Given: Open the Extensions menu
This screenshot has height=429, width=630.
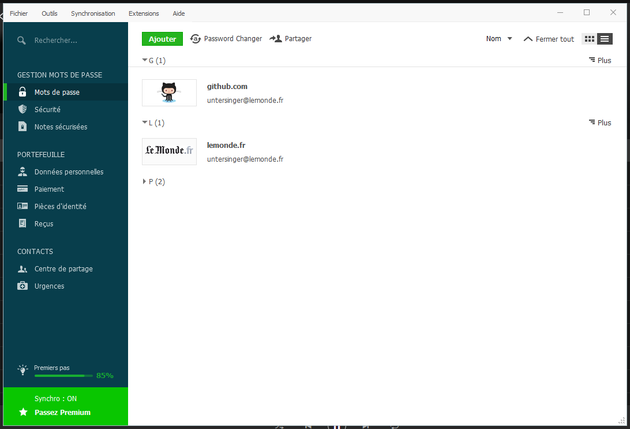Looking at the screenshot, I should 143,13.
